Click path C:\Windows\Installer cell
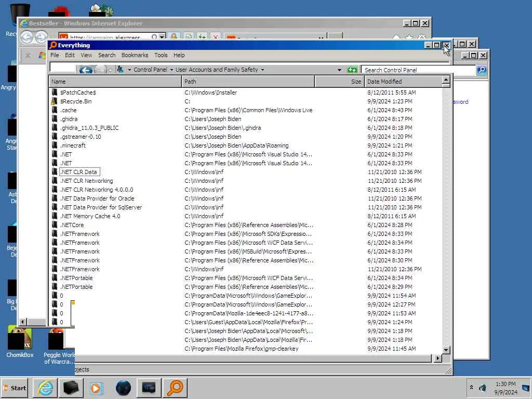This screenshot has width=532, height=399. 211,92
